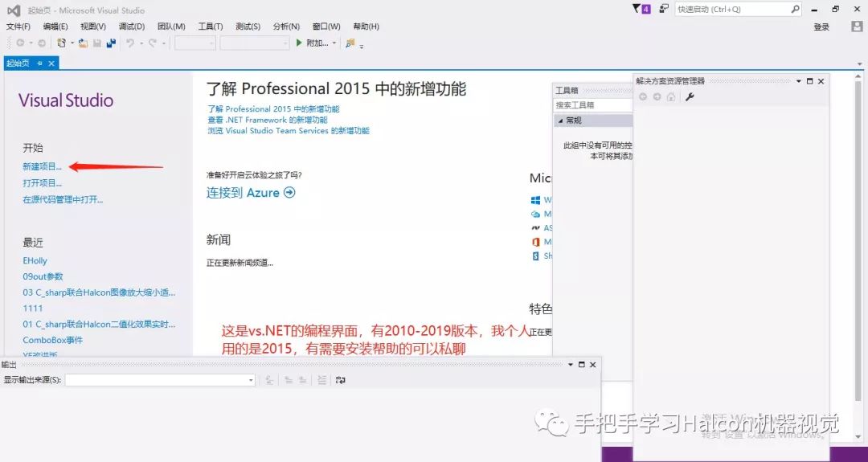Click 浏览 Visual Studio Team Services 的新增功能 link
Screen dimensions: 868x462
tap(289, 131)
